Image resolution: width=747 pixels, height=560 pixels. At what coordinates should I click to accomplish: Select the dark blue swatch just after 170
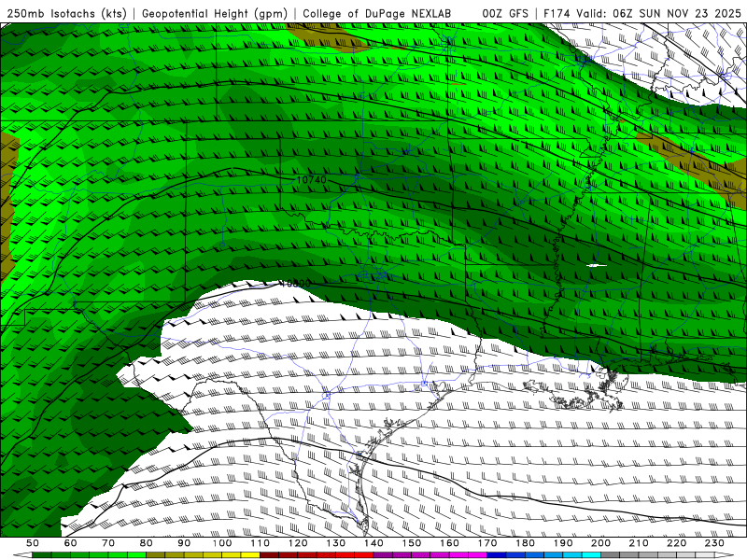coord(497,555)
